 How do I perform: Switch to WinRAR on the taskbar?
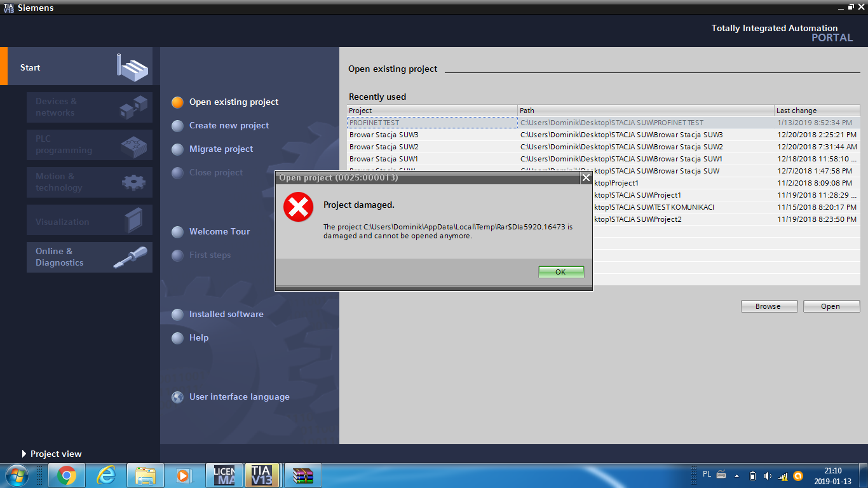pyautogui.click(x=303, y=475)
